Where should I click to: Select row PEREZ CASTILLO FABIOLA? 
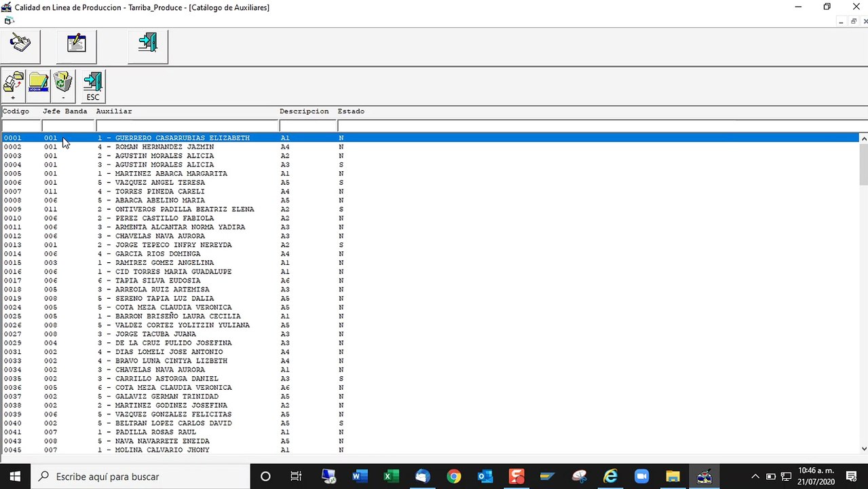click(430, 218)
